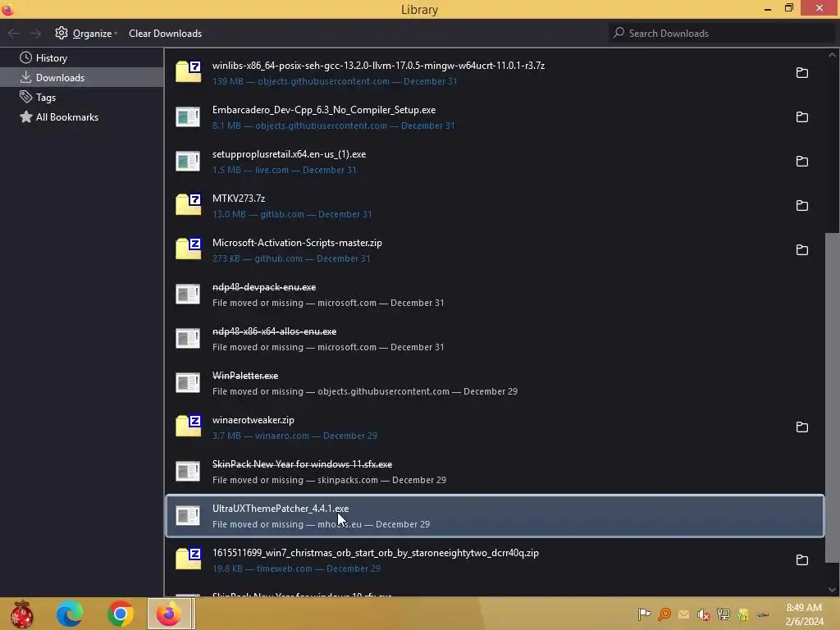Select setupproplusretail.x64.en-us_(1).exe entry
Image resolution: width=840 pixels, height=630 pixels.
[495, 162]
